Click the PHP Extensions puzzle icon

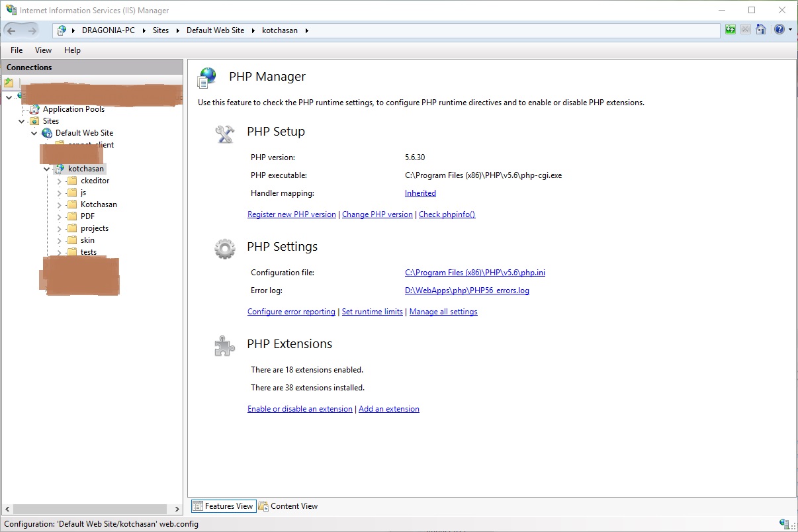[225, 345]
